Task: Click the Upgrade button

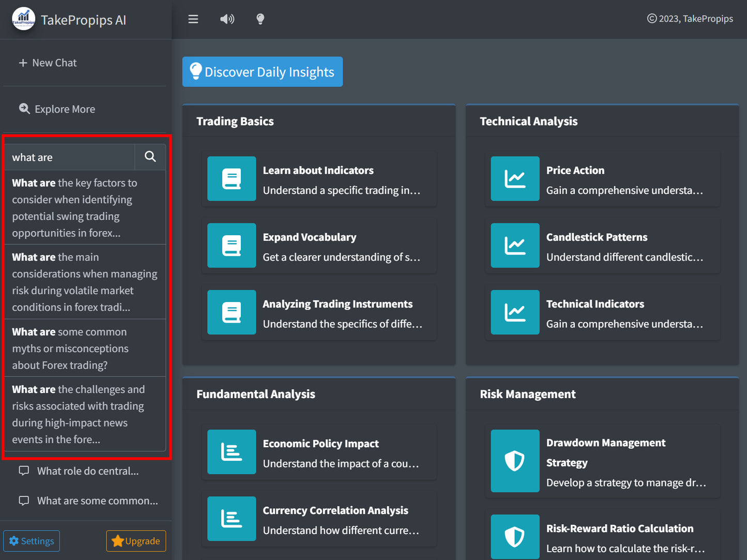Action: coord(136,541)
